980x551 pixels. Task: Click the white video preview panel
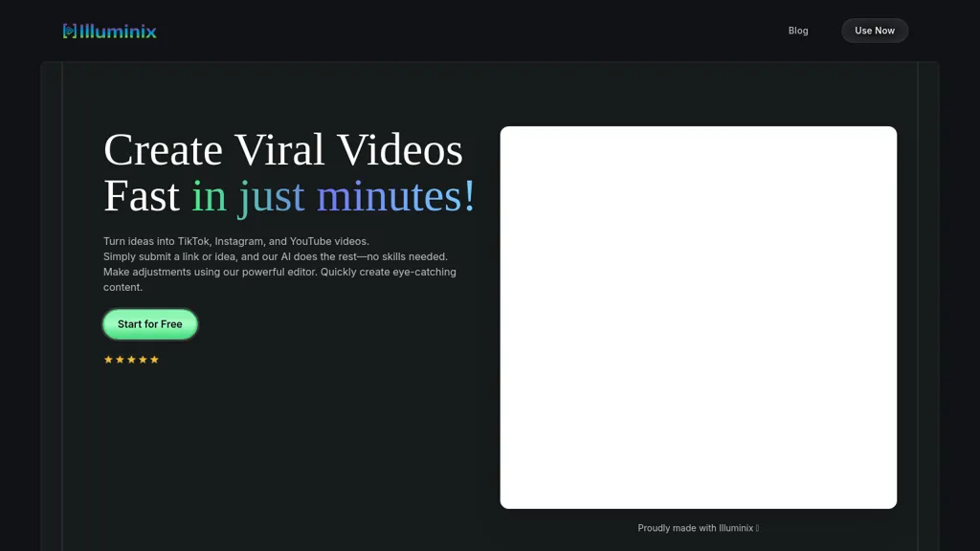[x=698, y=318]
